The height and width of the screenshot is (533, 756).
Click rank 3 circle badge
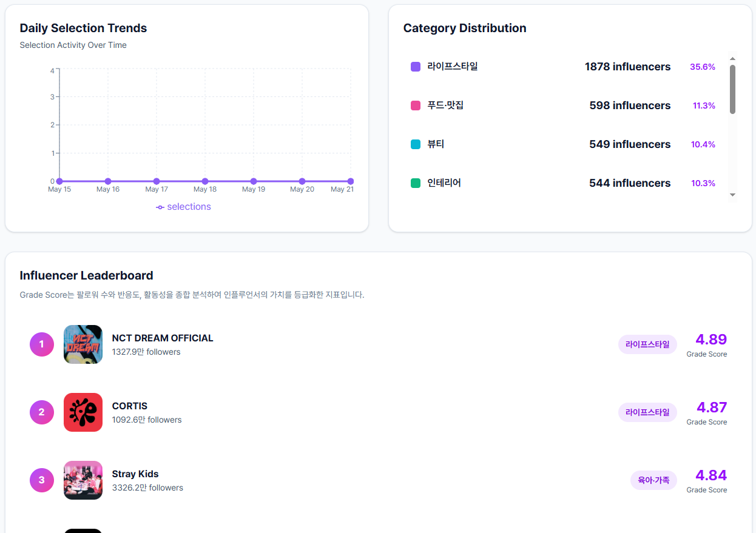point(42,480)
